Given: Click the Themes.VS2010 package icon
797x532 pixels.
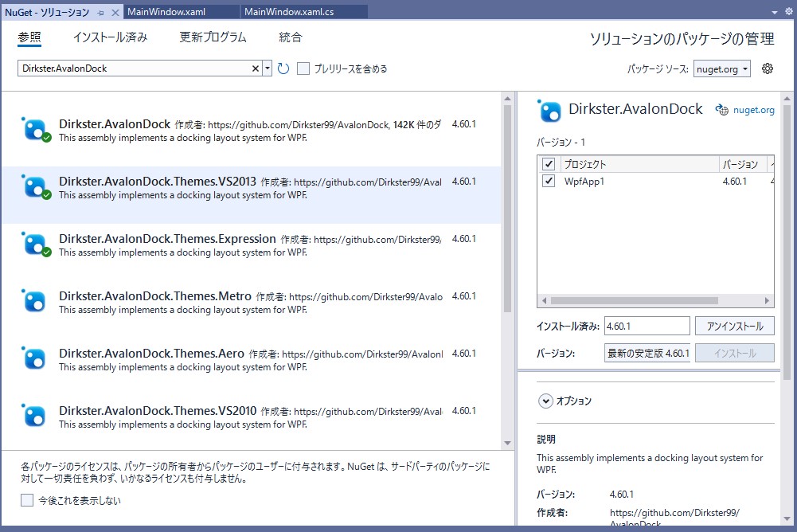Looking at the screenshot, I should (x=34, y=417).
